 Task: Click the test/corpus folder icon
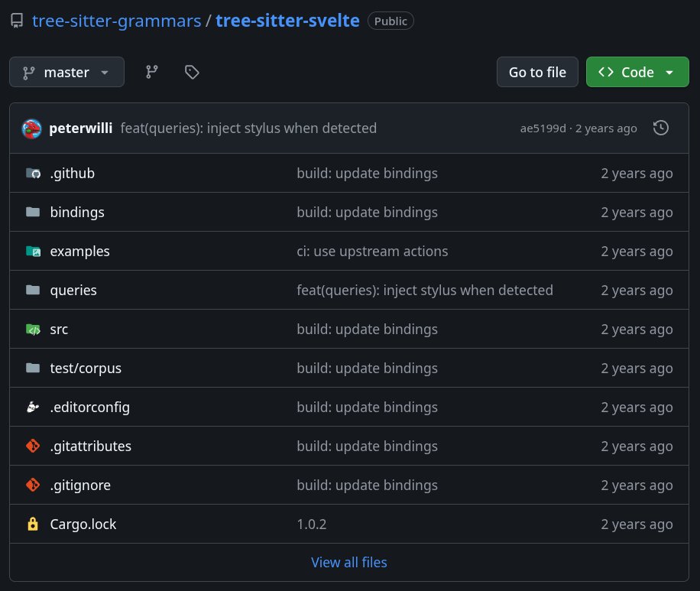[x=33, y=368]
